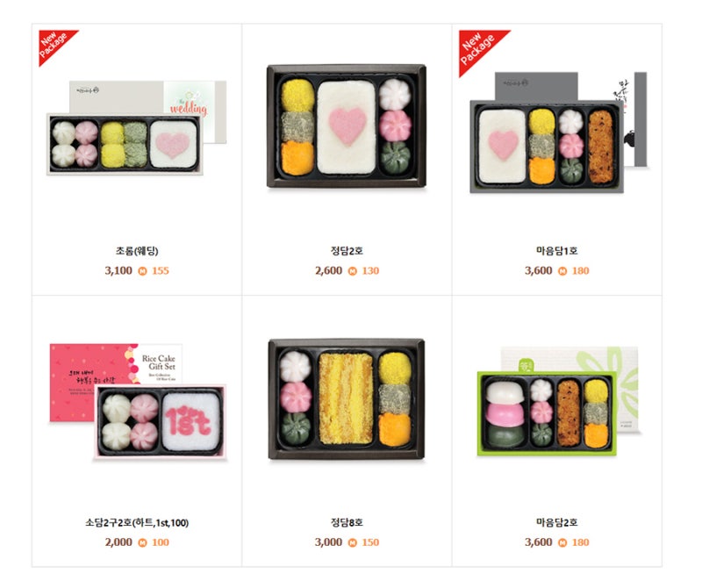Click the 마음담1호 product title
Viewport: 702px width, 588px height.
tap(557, 251)
